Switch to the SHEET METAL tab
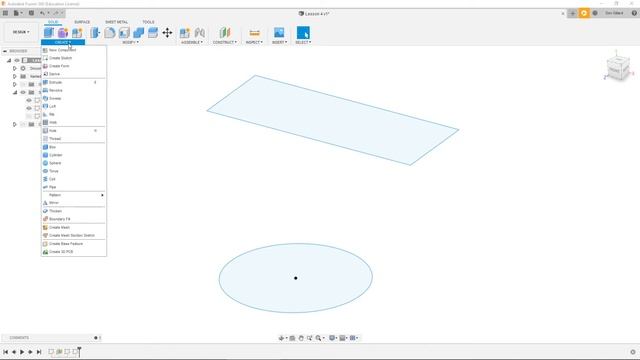This screenshot has height=360, width=640. point(116,22)
